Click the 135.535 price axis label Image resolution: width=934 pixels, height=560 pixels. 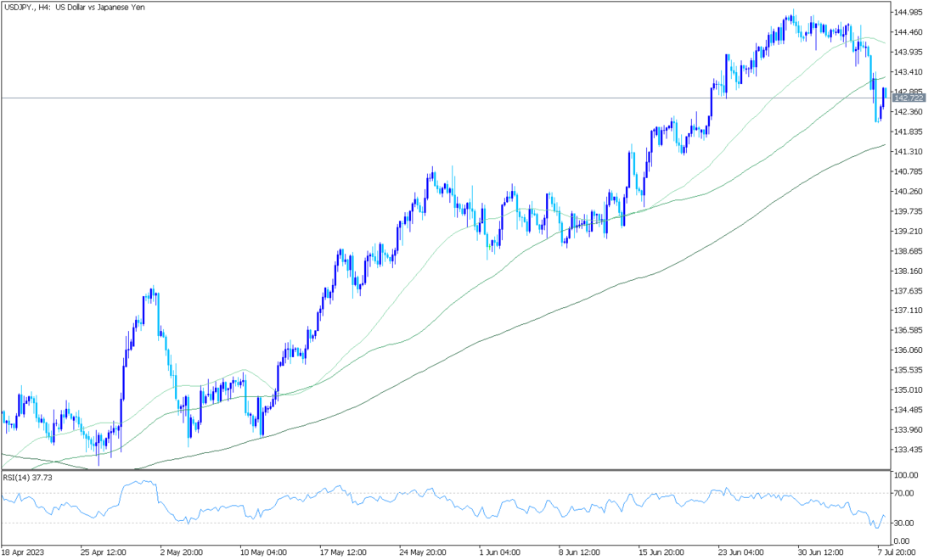coord(909,370)
